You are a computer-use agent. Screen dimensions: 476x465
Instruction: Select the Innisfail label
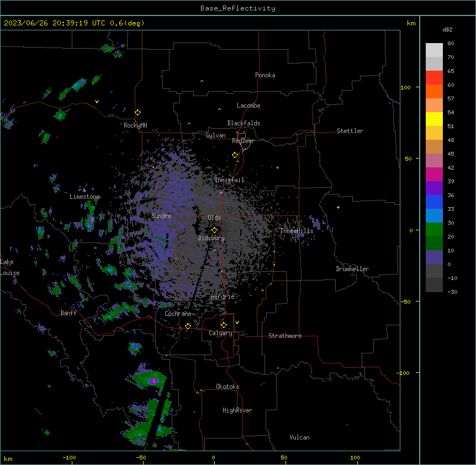coord(230,180)
